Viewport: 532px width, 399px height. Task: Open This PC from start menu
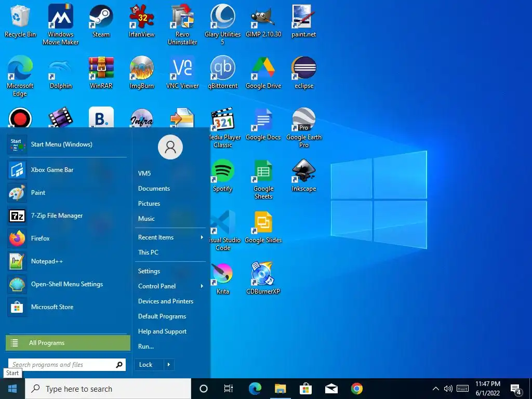click(170, 252)
